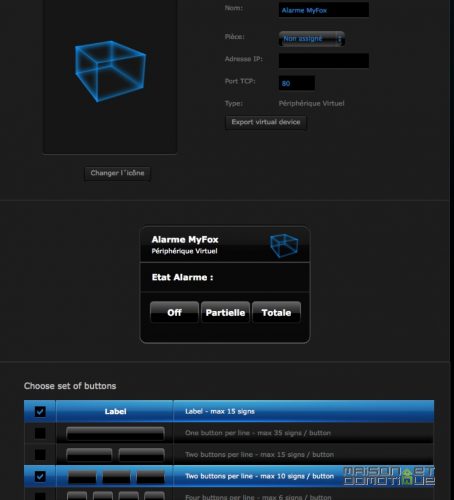Click the Nom field containing Alarme MyFox
This screenshot has height=500, width=454.
[324, 10]
